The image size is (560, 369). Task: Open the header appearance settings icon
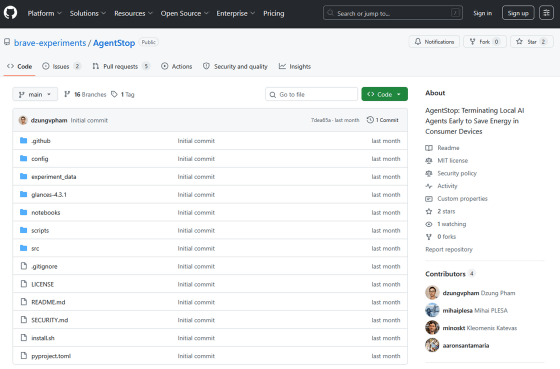coord(546,13)
